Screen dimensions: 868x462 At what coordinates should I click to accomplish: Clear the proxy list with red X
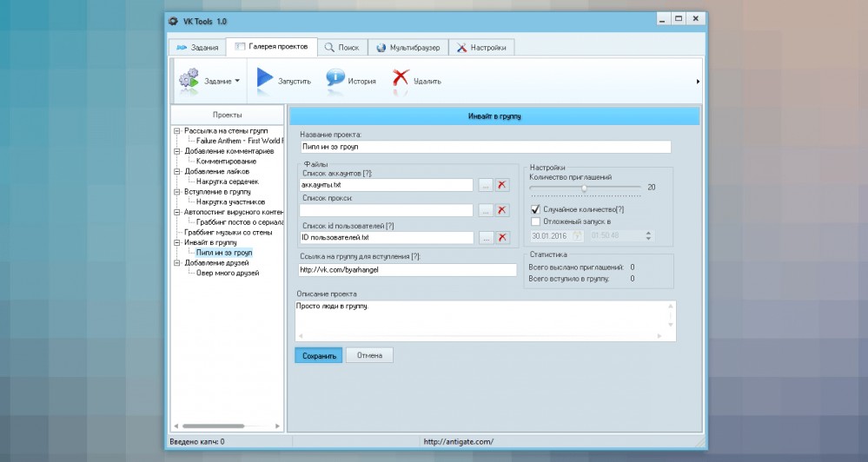point(502,210)
